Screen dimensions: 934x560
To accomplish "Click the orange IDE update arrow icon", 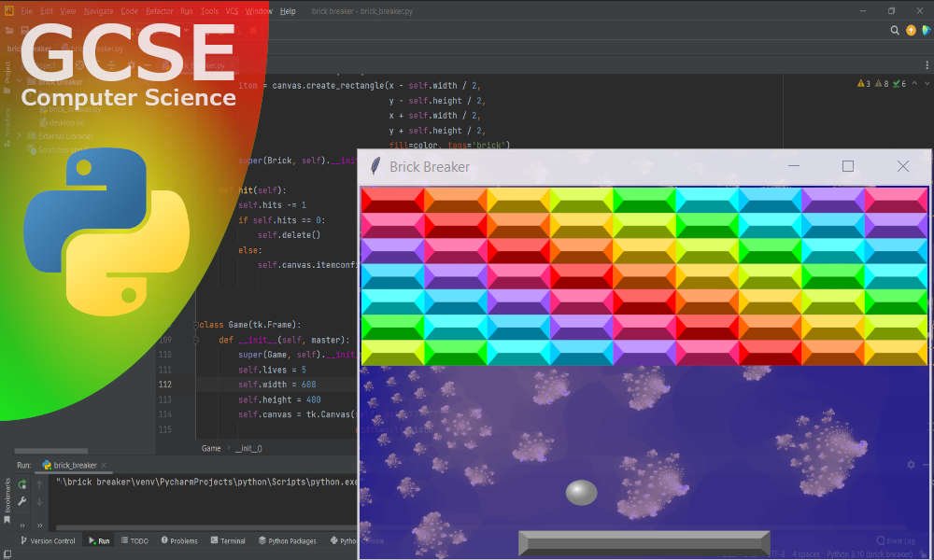I will (x=911, y=31).
